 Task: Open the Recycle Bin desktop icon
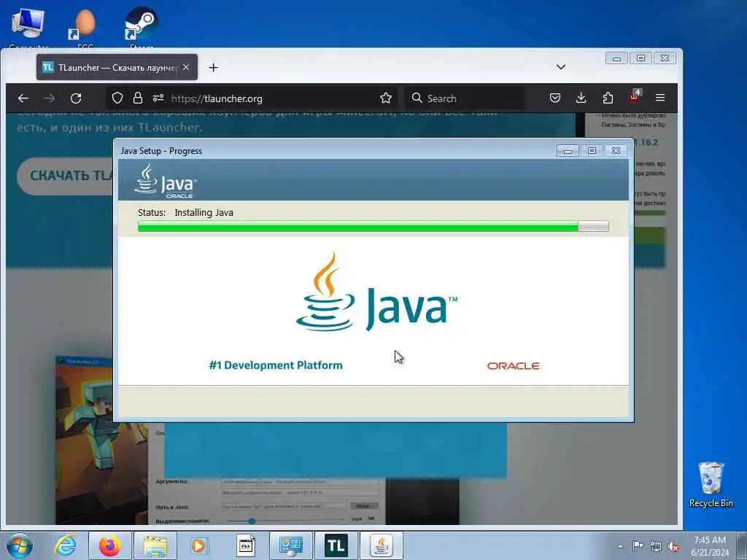tap(711, 484)
